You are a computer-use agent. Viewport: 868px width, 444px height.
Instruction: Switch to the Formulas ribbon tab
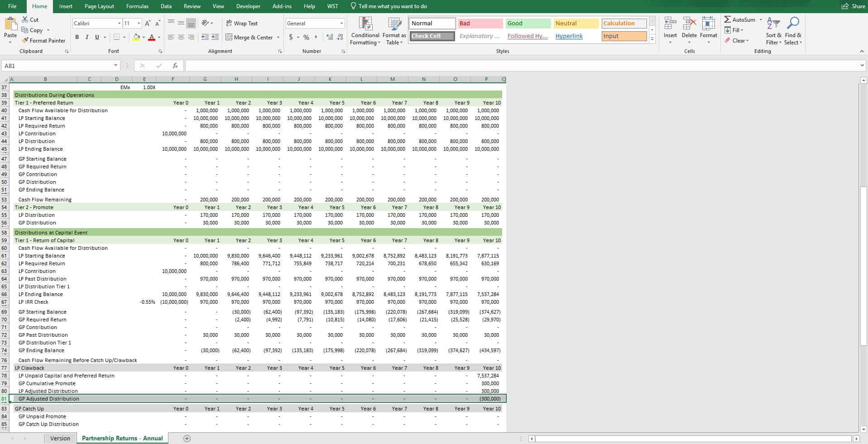click(x=137, y=6)
